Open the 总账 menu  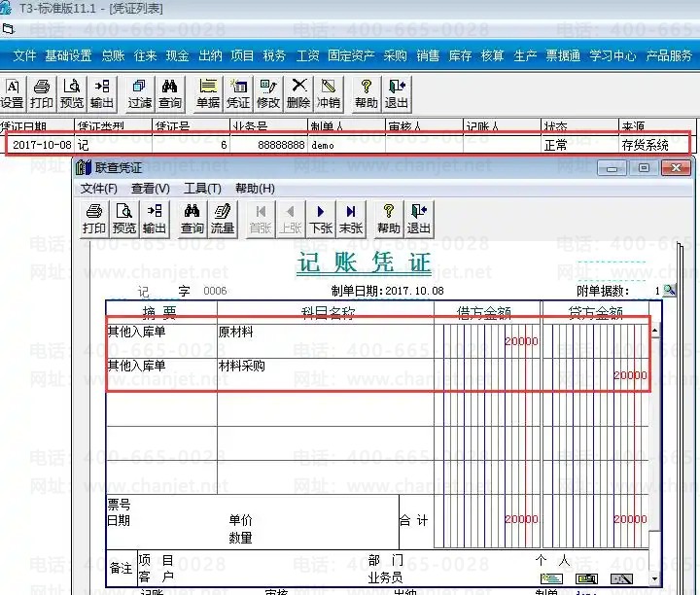113,55
